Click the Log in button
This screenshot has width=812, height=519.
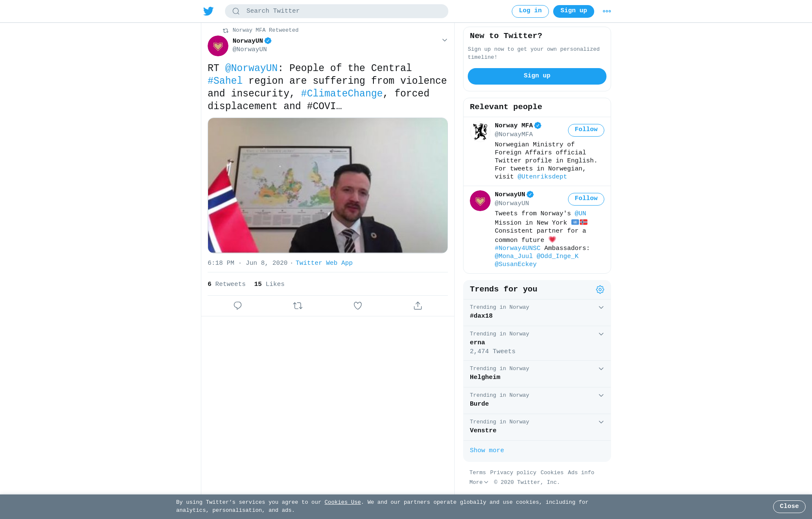coord(530,11)
